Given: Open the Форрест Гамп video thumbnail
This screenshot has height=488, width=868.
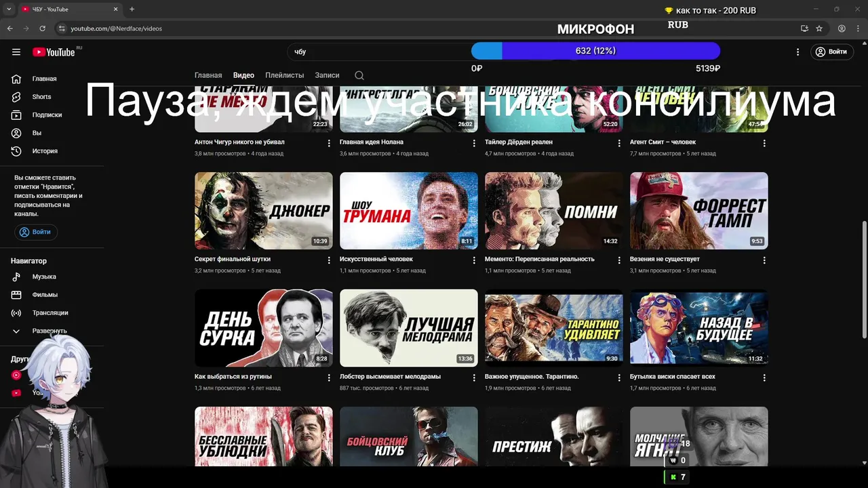Looking at the screenshot, I should [699, 211].
